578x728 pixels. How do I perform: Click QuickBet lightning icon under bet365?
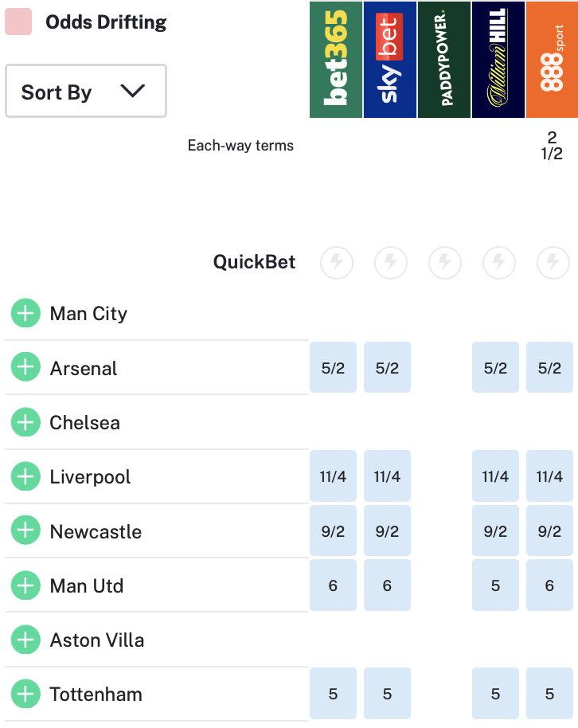[336, 262]
